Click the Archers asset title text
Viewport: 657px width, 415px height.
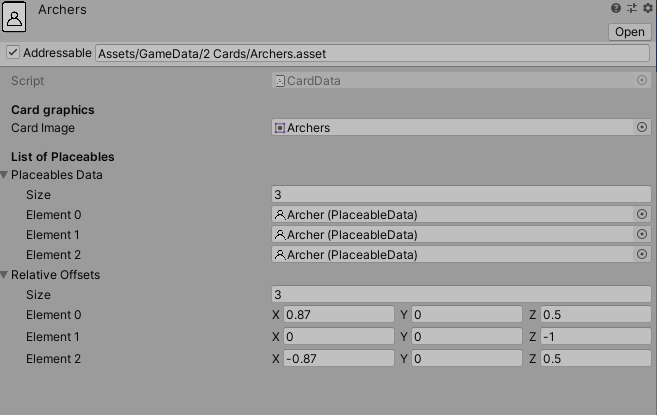[x=62, y=10]
